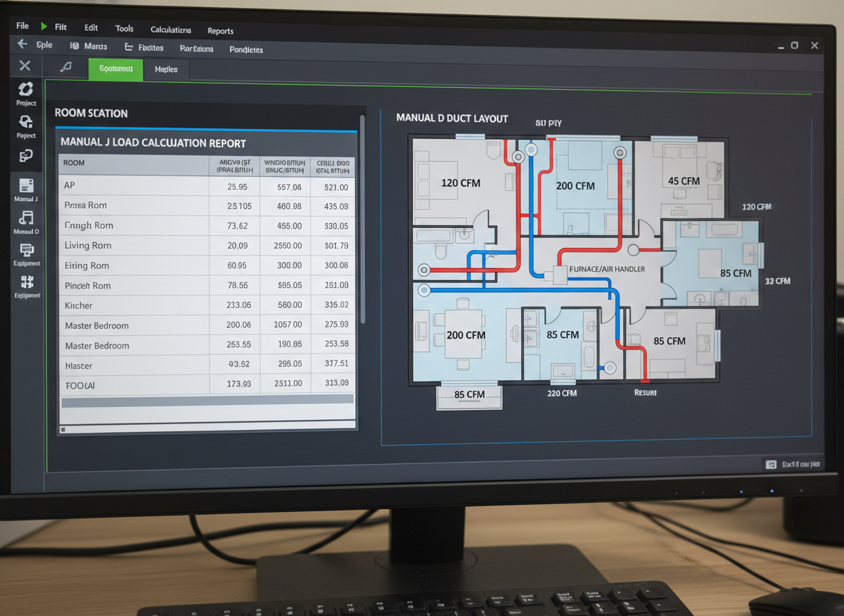Select the Living Rom row
Image resolution: width=844 pixels, height=616 pixels.
click(x=207, y=245)
